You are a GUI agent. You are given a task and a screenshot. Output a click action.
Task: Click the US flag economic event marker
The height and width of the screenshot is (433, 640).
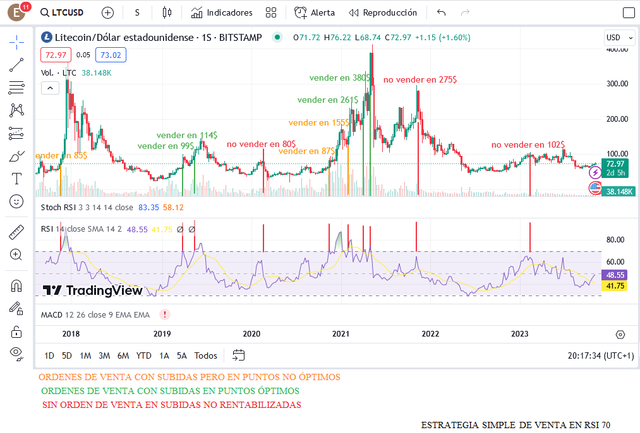click(595, 188)
